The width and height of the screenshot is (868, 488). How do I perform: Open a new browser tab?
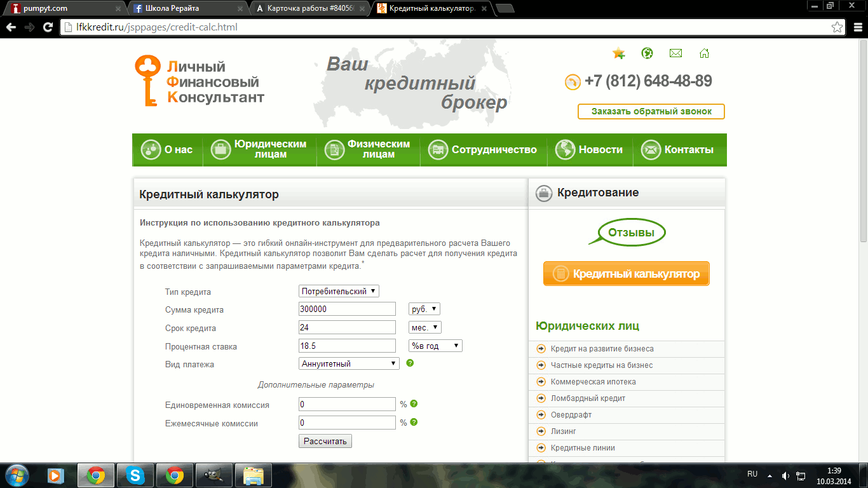[x=505, y=8]
